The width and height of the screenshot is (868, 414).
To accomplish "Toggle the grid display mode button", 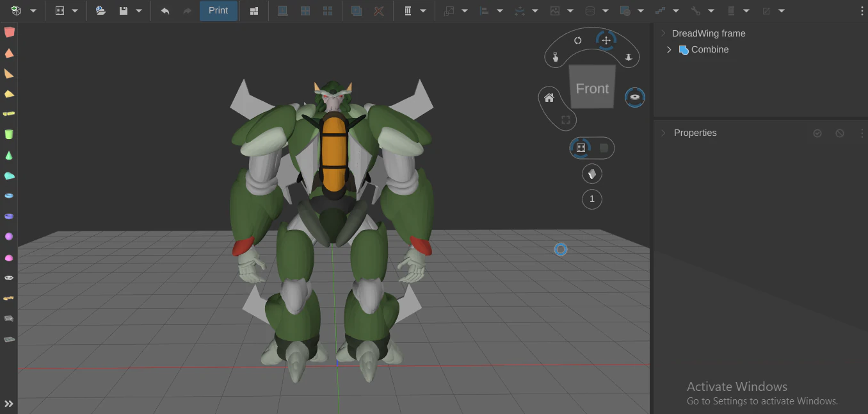I will tap(581, 148).
